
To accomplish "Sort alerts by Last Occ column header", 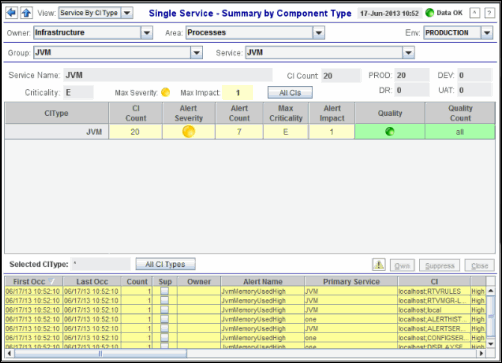I will [92, 281].
